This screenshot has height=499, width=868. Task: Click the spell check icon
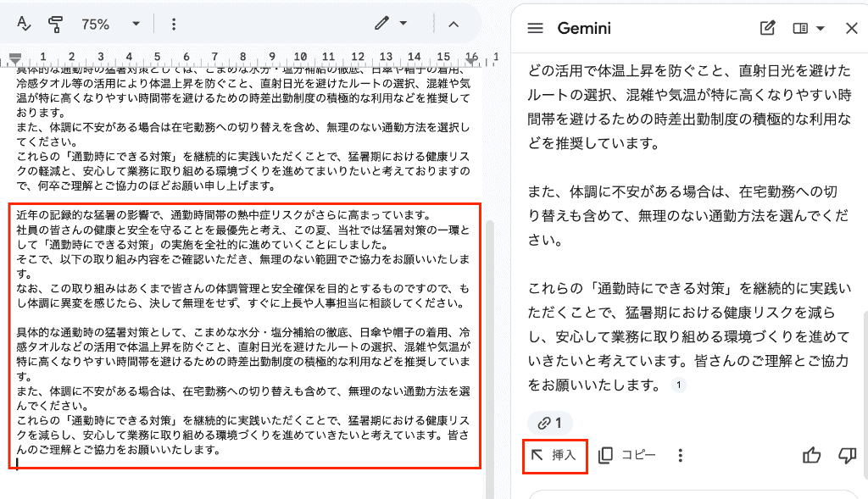23,24
